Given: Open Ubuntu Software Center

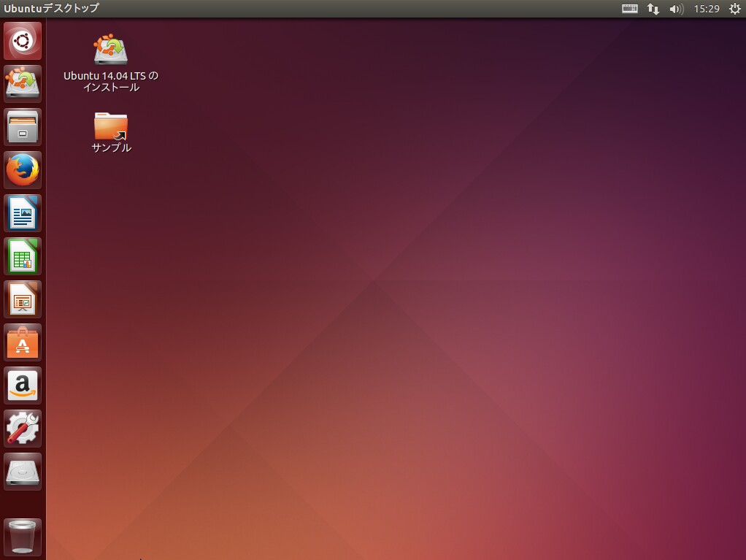Looking at the screenshot, I should click(x=23, y=342).
